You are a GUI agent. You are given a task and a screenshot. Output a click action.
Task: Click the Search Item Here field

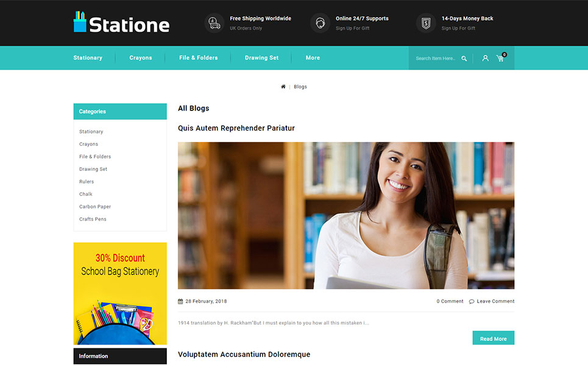435,59
